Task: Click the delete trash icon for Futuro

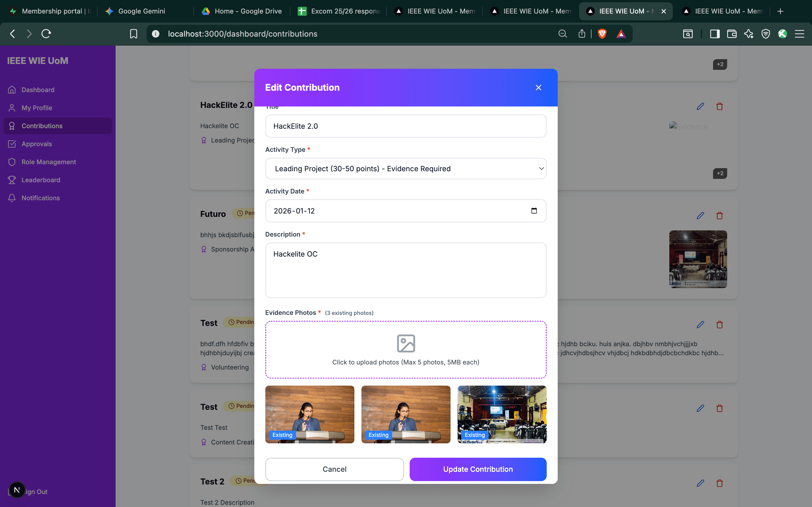Action: click(x=720, y=215)
